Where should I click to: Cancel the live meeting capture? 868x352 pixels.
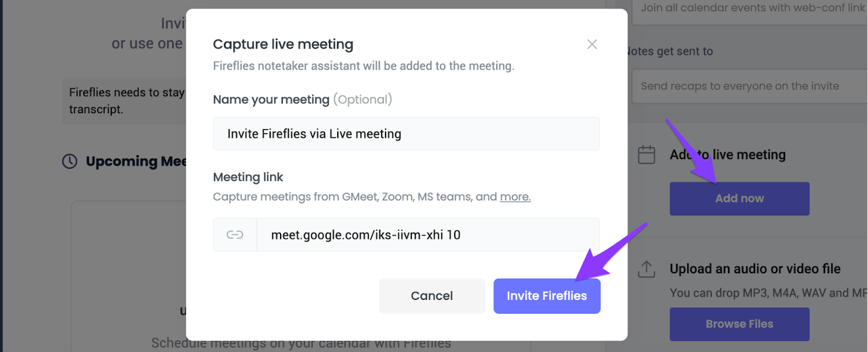click(432, 296)
